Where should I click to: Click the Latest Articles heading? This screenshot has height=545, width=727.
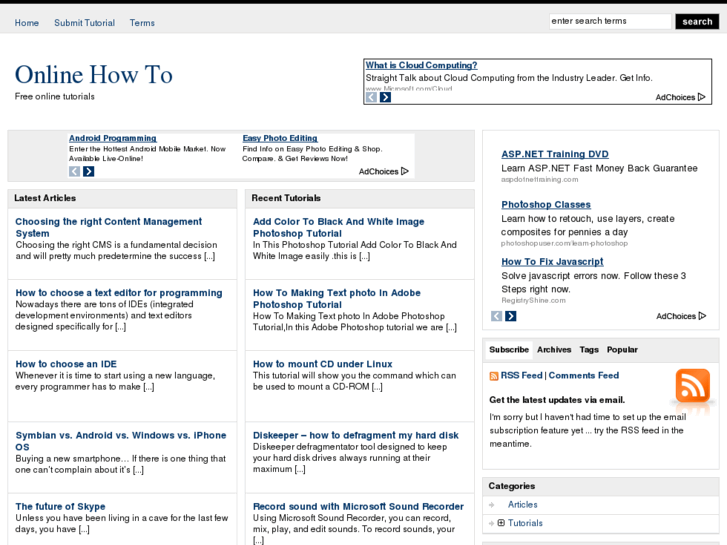click(45, 198)
